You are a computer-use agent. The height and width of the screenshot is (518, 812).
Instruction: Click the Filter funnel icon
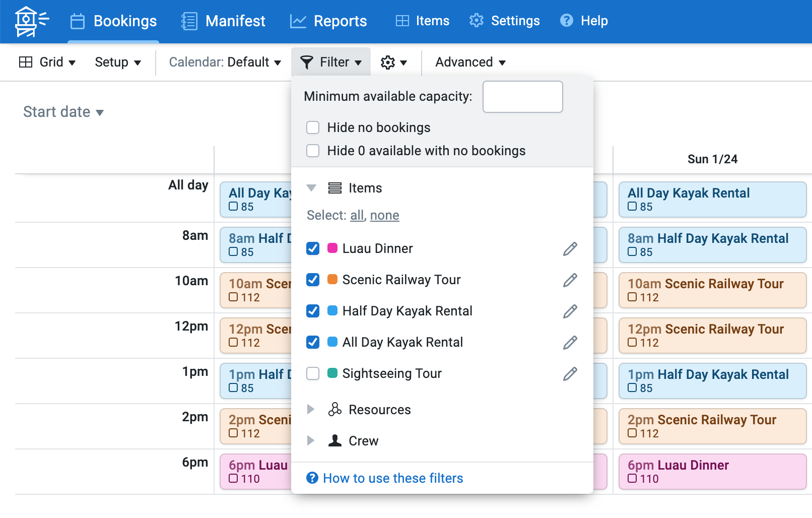coord(306,62)
